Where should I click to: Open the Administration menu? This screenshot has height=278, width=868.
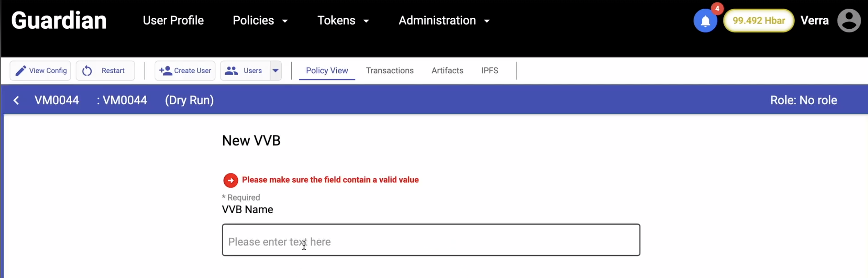444,21
